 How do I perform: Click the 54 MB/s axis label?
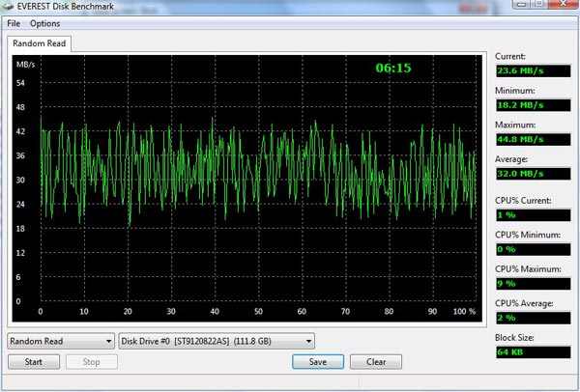point(20,83)
